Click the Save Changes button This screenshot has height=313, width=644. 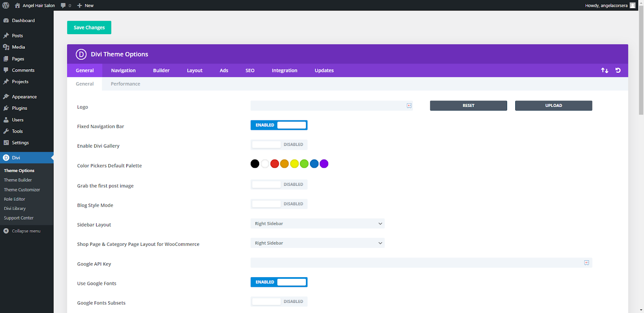[89, 27]
